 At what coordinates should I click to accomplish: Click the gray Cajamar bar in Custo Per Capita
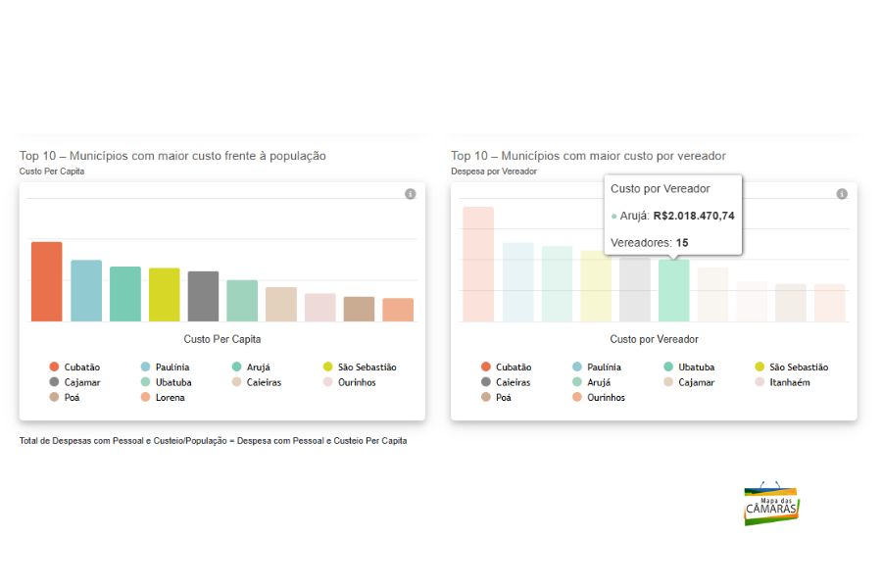tap(203, 296)
